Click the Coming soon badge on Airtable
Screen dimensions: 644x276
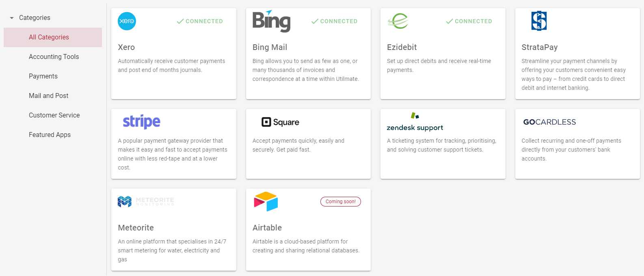[x=341, y=201]
